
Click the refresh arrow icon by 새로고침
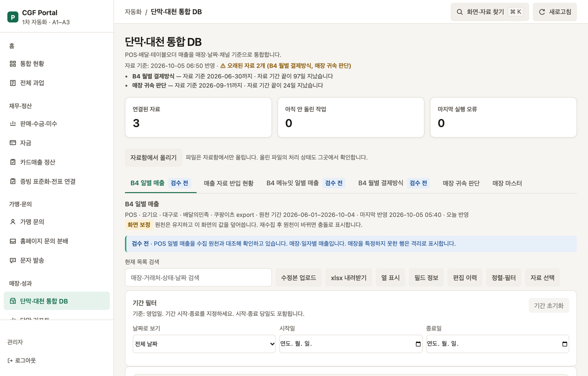542,12
